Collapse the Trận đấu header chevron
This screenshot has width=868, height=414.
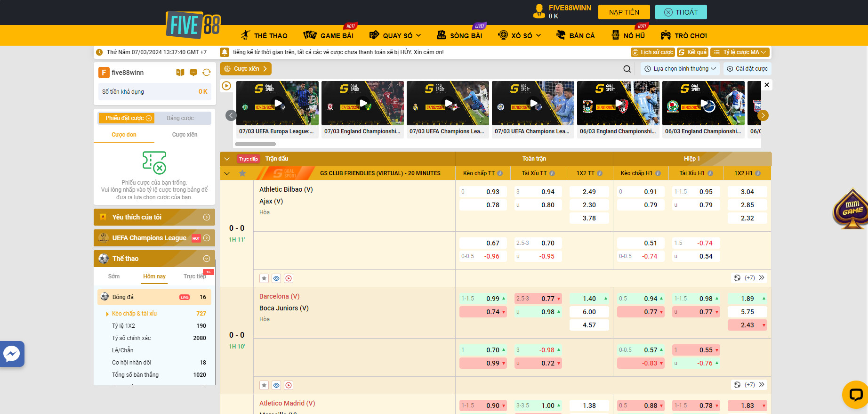[x=227, y=159]
